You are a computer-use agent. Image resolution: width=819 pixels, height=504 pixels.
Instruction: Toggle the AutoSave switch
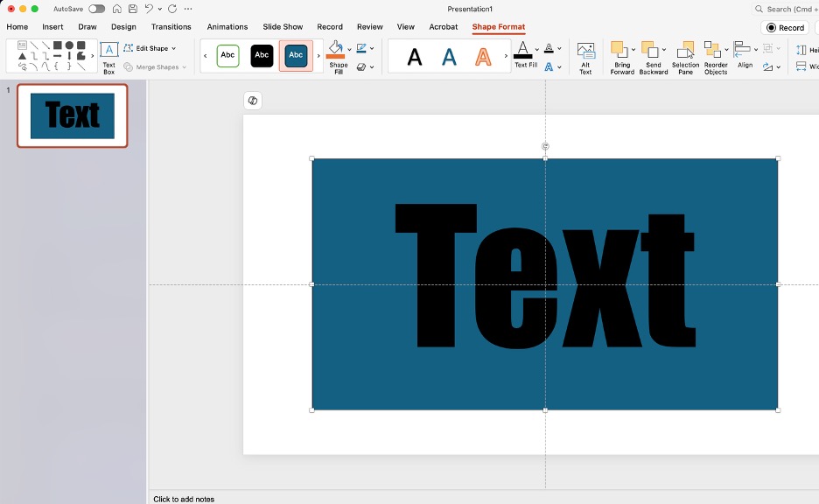coord(96,9)
